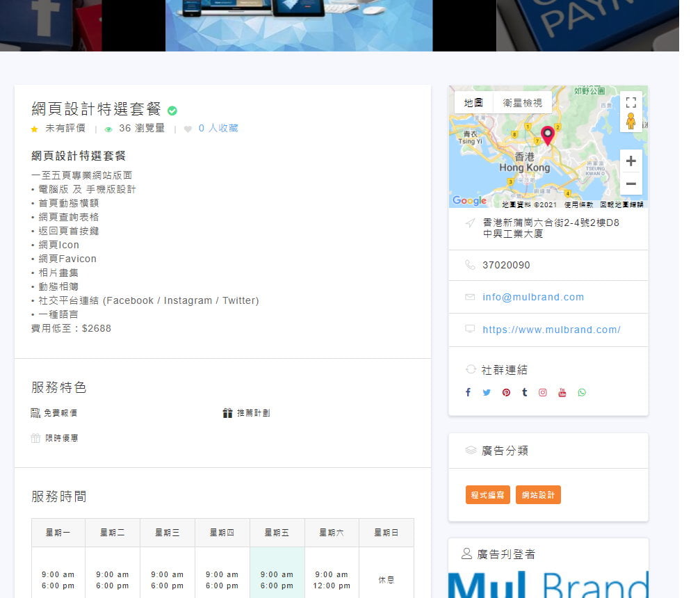This screenshot has height=598, width=700.
Task: Click the red location pin on map
Action: pos(548,136)
